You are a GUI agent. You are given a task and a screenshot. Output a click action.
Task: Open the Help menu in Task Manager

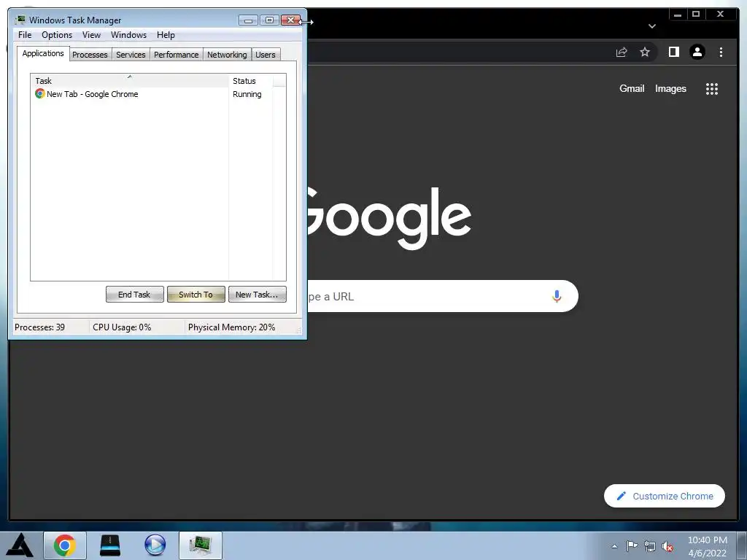coord(166,35)
